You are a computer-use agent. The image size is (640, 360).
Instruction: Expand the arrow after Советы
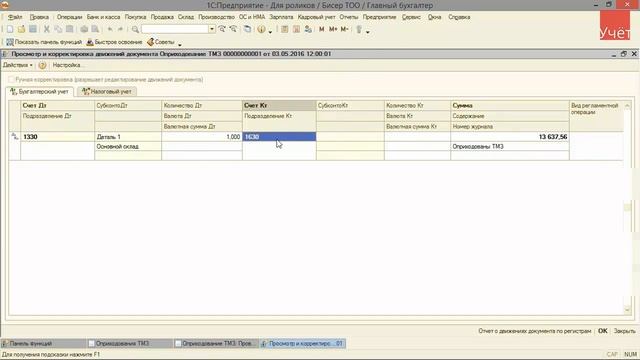click(180, 44)
